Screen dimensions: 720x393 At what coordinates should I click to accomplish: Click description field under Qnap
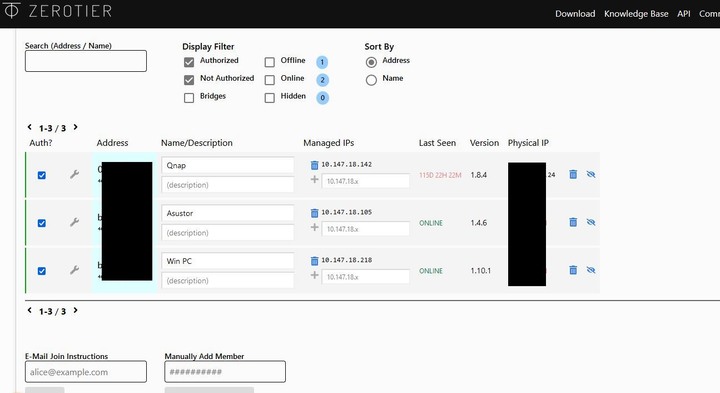(x=227, y=185)
